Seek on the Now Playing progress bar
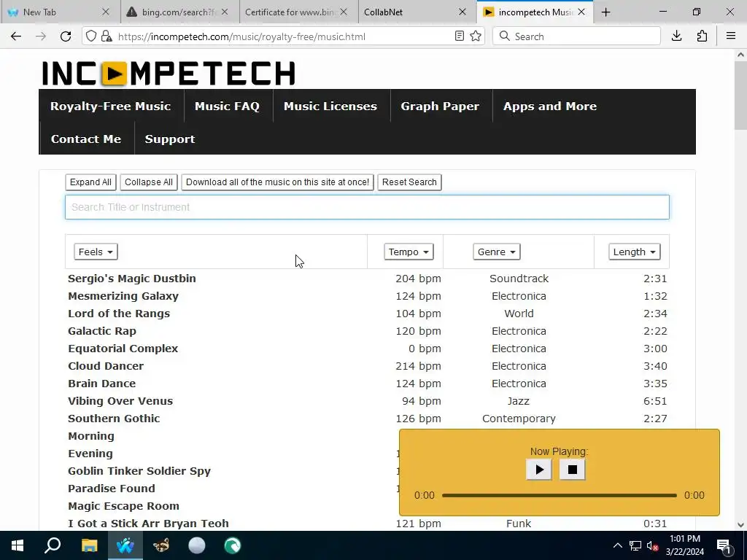This screenshot has height=560, width=747. [x=560, y=495]
